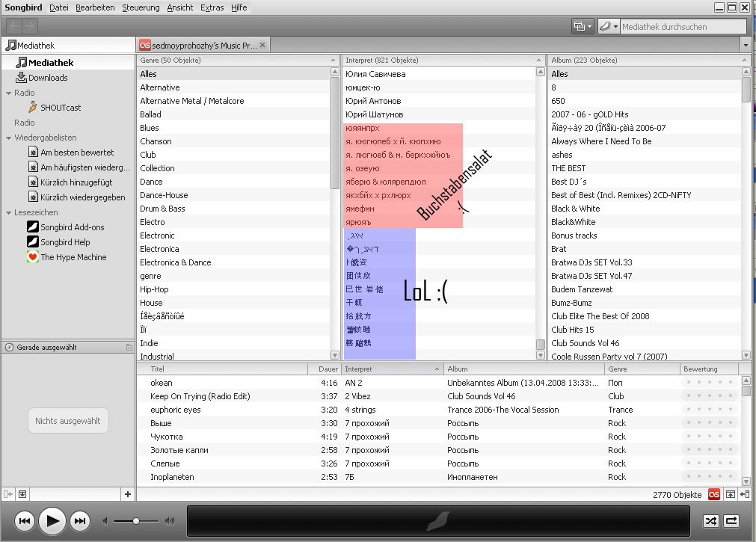This screenshot has height=542, width=756.
Task: Sort by Interpret filter header
Action: point(443,61)
